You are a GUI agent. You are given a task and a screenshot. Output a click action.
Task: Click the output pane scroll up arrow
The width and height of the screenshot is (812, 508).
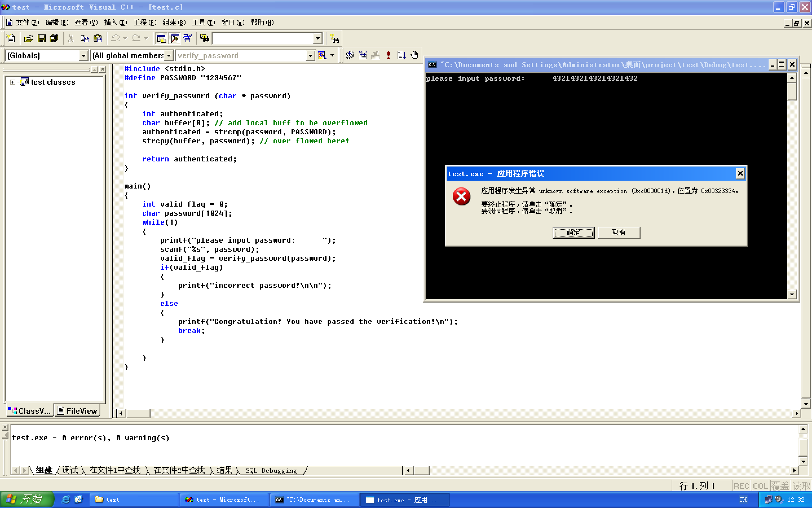coord(803,429)
